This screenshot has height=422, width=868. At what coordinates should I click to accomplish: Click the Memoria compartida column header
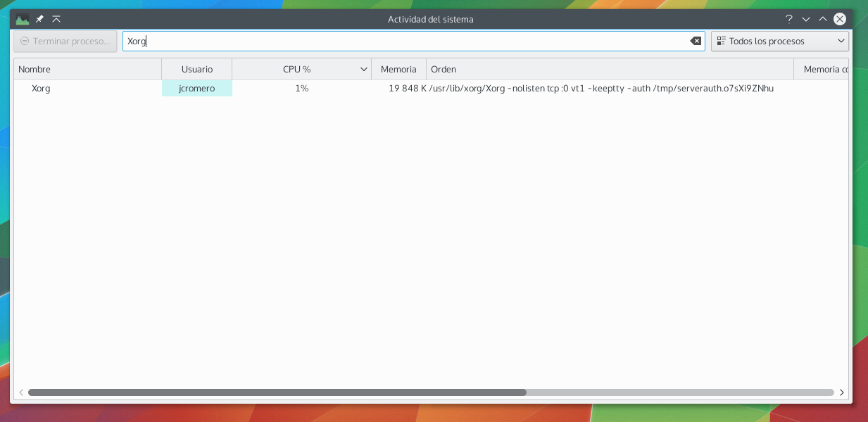pos(822,69)
